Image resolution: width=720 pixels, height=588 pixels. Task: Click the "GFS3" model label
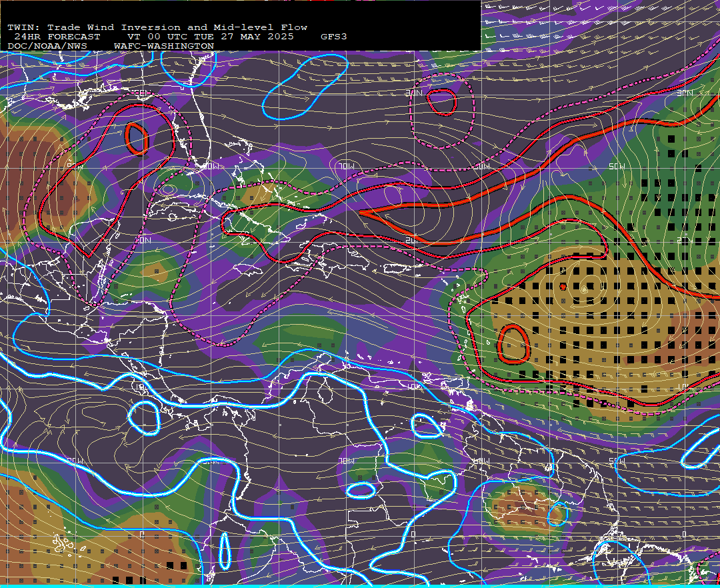[x=334, y=37]
